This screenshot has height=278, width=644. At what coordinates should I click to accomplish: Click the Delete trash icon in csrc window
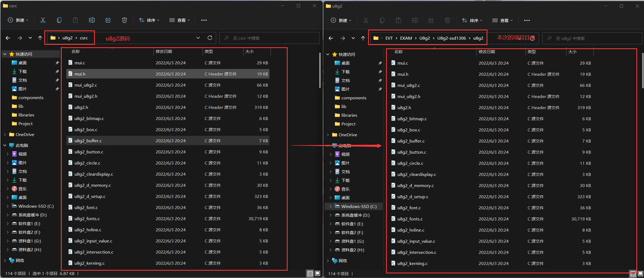(x=125, y=20)
